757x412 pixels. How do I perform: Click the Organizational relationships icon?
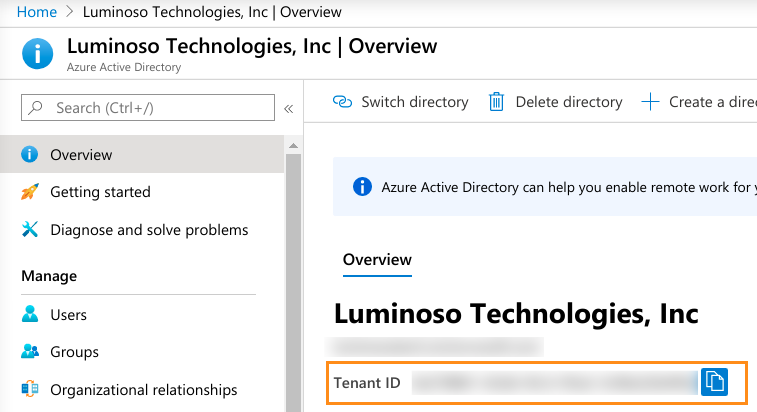[30, 389]
